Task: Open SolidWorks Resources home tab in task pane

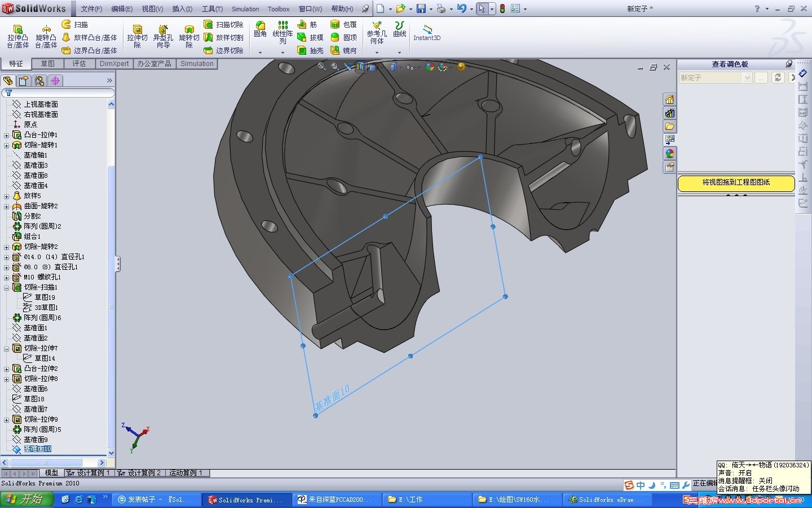Action: pyautogui.click(x=669, y=99)
